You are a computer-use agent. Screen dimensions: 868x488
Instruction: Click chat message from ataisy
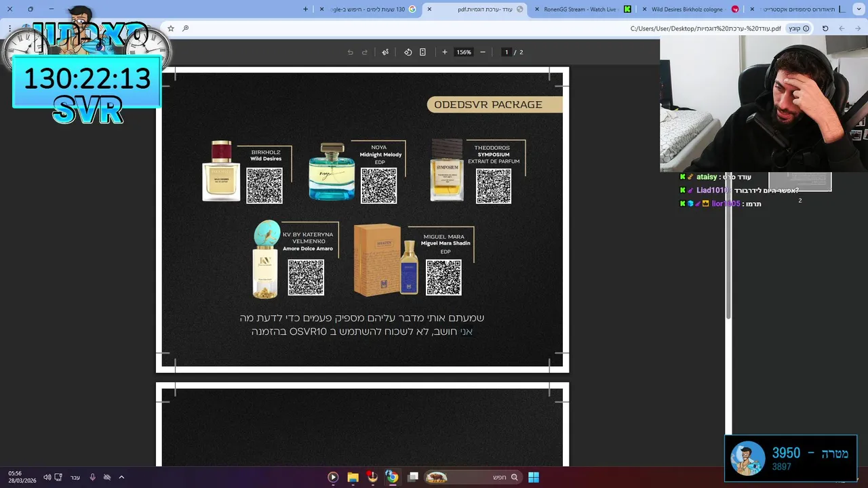coord(715,177)
